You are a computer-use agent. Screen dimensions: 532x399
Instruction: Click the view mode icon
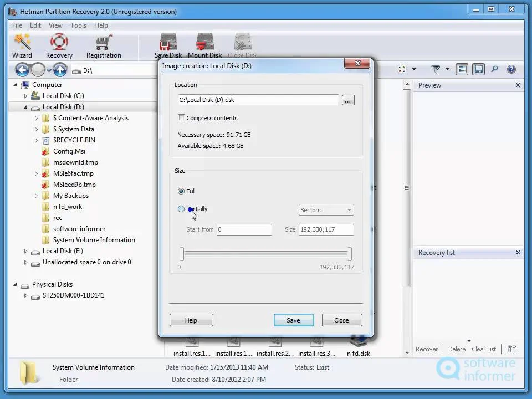coord(402,70)
